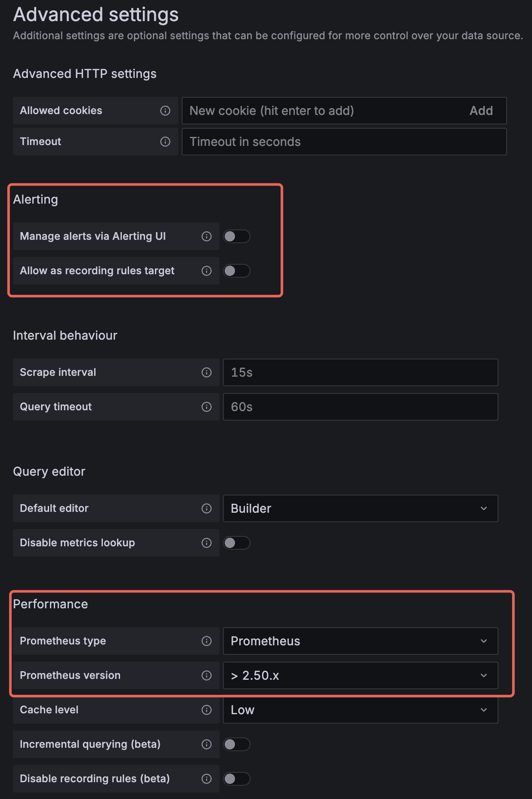Turn on Disable metrics lookup switch
The image size is (532, 799).
point(236,543)
